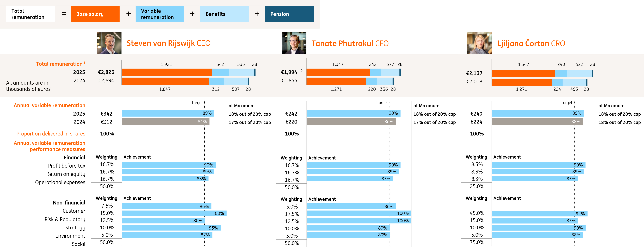Click the €2,826 CEO total remuneration figure
644x247 pixels.
tap(106, 72)
